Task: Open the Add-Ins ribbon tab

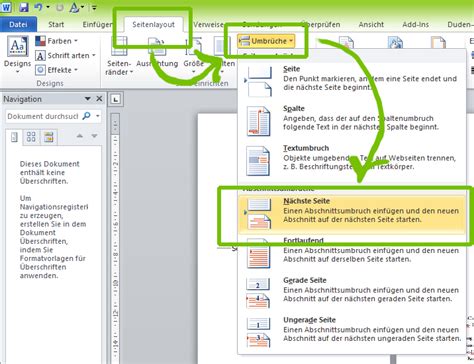Action: click(x=415, y=24)
